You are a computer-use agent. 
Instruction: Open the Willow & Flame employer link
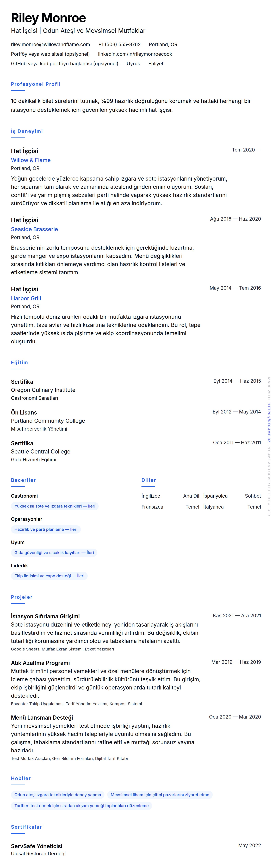[31, 160]
